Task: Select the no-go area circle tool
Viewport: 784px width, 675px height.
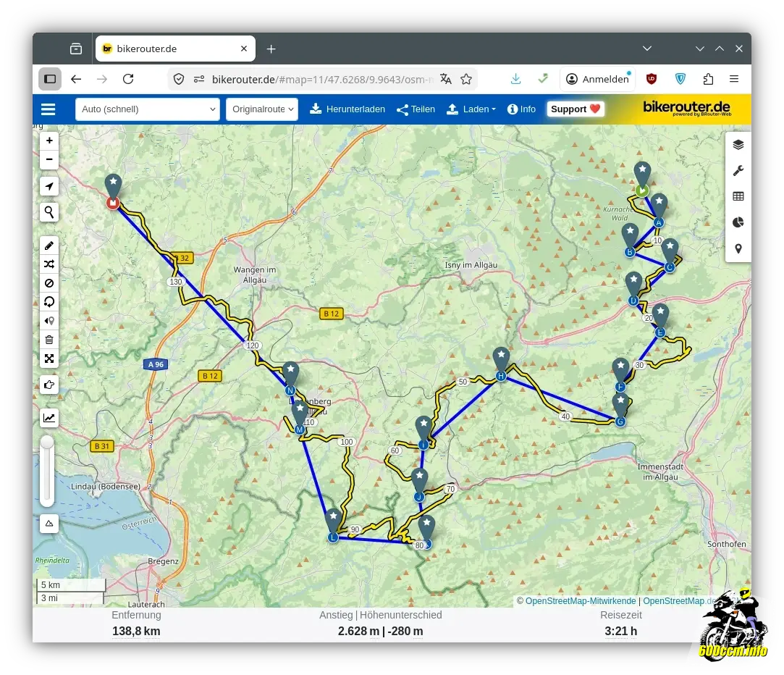Action: 49,283
